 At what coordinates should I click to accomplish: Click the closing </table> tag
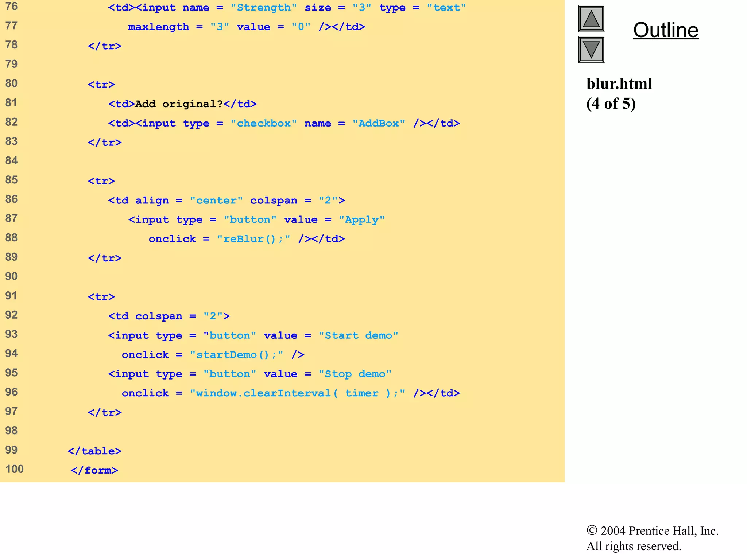94,451
